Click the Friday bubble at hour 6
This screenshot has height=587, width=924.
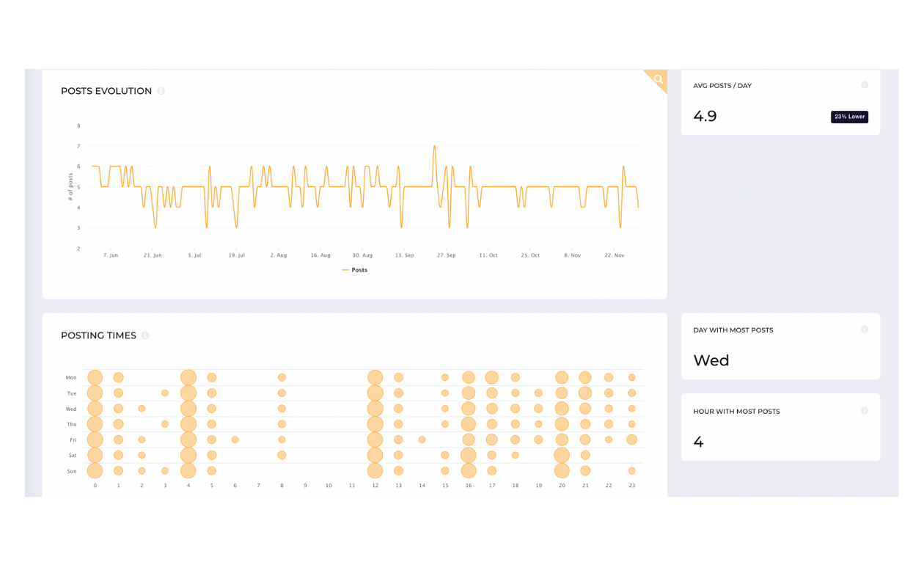click(x=235, y=440)
